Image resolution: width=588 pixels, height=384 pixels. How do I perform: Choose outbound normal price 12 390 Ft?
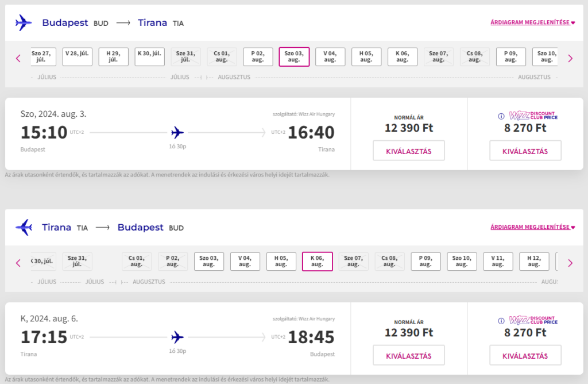pyautogui.click(x=409, y=151)
